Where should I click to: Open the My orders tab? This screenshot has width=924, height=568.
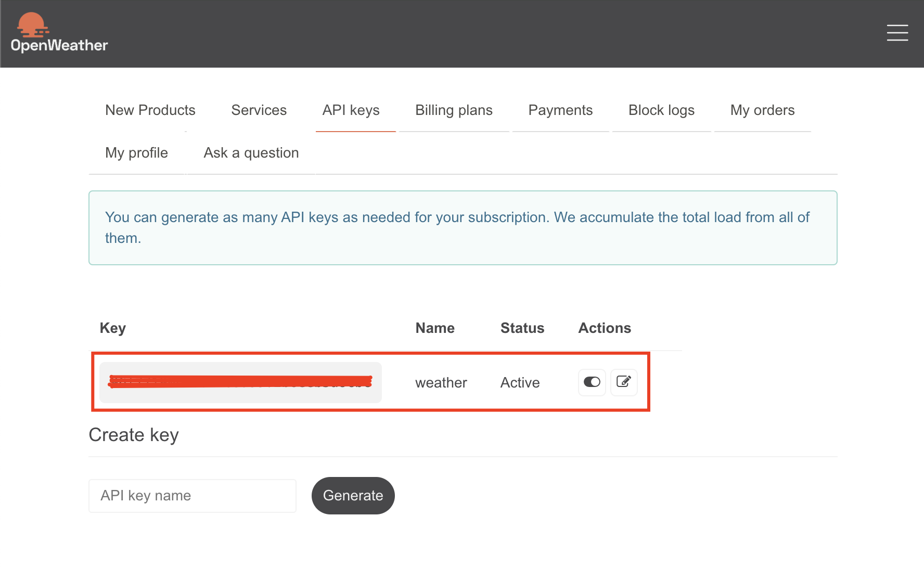pyautogui.click(x=762, y=110)
